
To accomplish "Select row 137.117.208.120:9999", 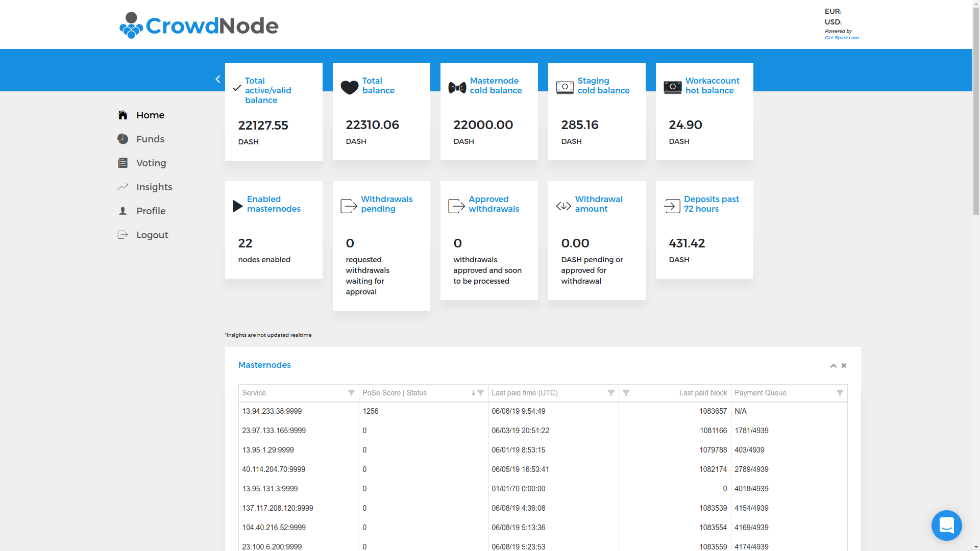I will 543,508.
